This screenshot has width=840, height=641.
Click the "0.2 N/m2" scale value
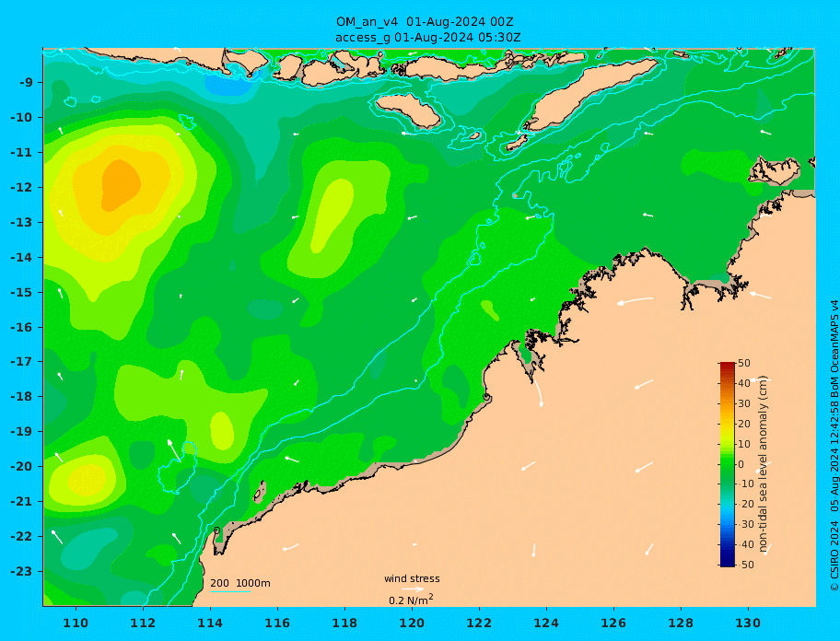411,600
